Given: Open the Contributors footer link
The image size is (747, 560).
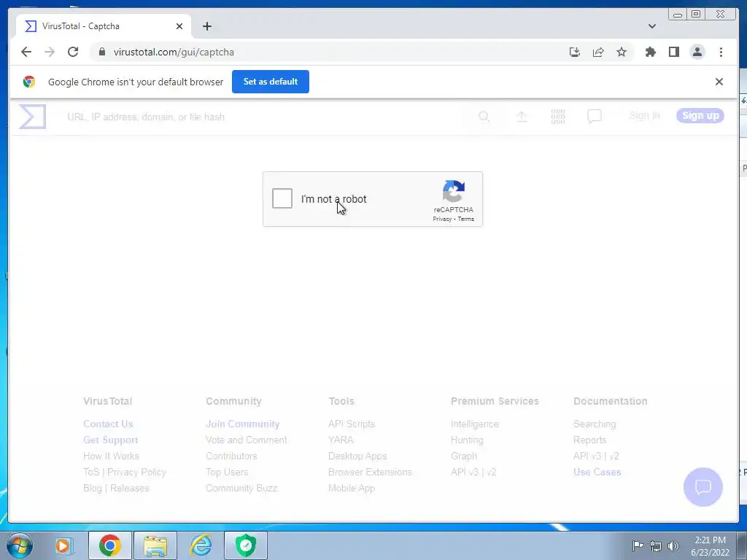Looking at the screenshot, I should click(231, 456).
